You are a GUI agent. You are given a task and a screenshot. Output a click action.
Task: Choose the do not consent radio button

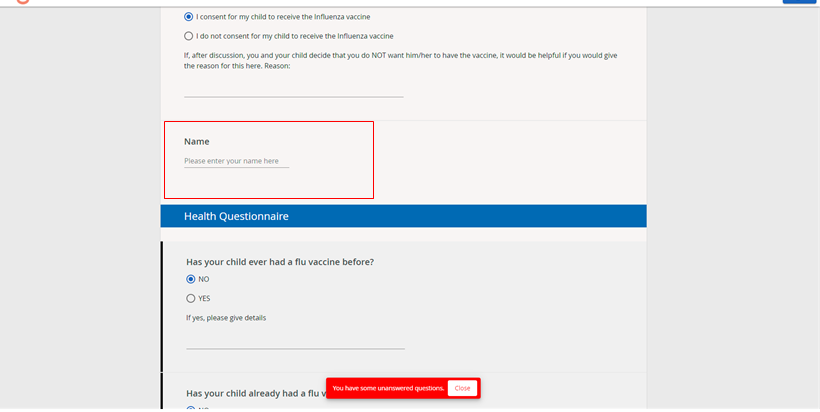pyautogui.click(x=188, y=36)
